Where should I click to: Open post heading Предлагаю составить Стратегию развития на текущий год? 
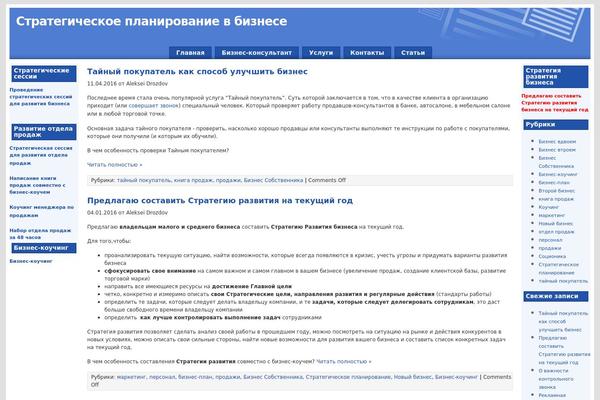220,201
